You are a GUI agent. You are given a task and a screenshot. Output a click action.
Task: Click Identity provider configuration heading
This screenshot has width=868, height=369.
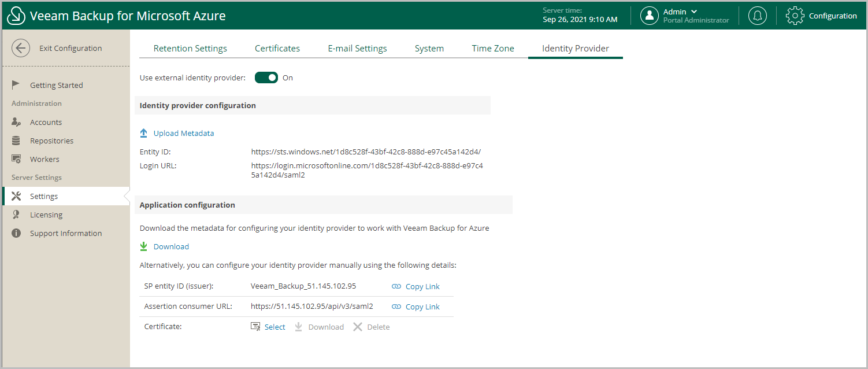click(x=198, y=105)
